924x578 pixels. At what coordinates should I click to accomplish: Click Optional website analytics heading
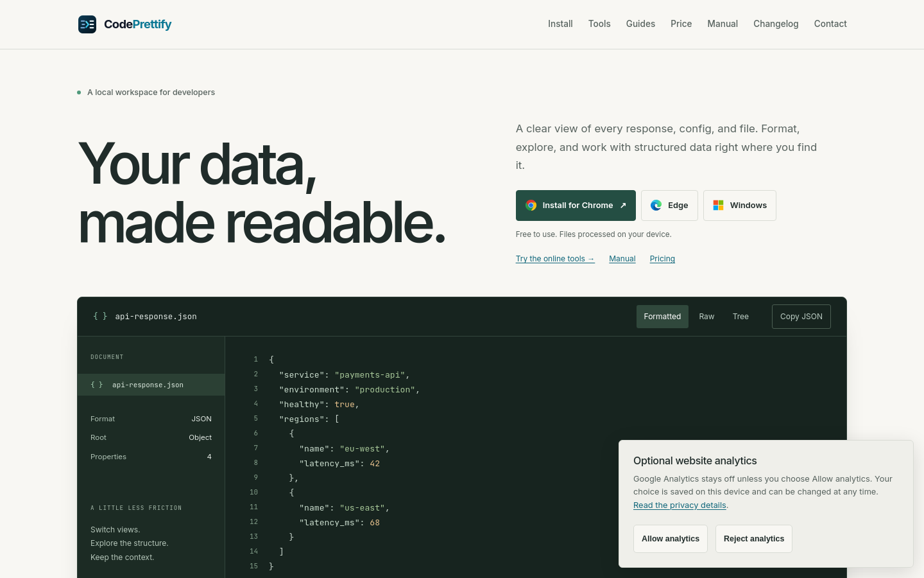(x=695, y=461)
